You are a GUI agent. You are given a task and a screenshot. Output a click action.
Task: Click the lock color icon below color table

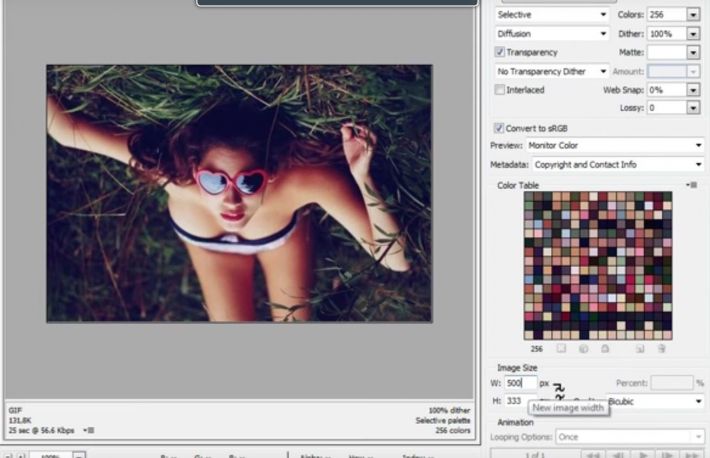(605, 348)
